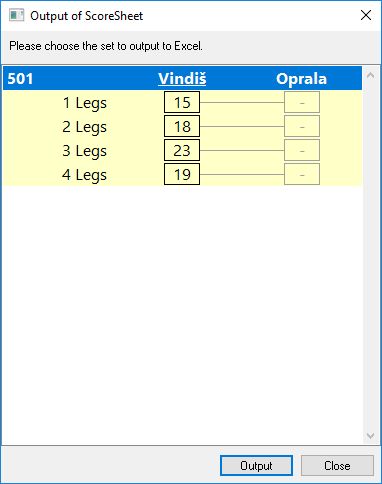
Task: Click Oprala's dash box for leg 4
Action: (302, 174)
